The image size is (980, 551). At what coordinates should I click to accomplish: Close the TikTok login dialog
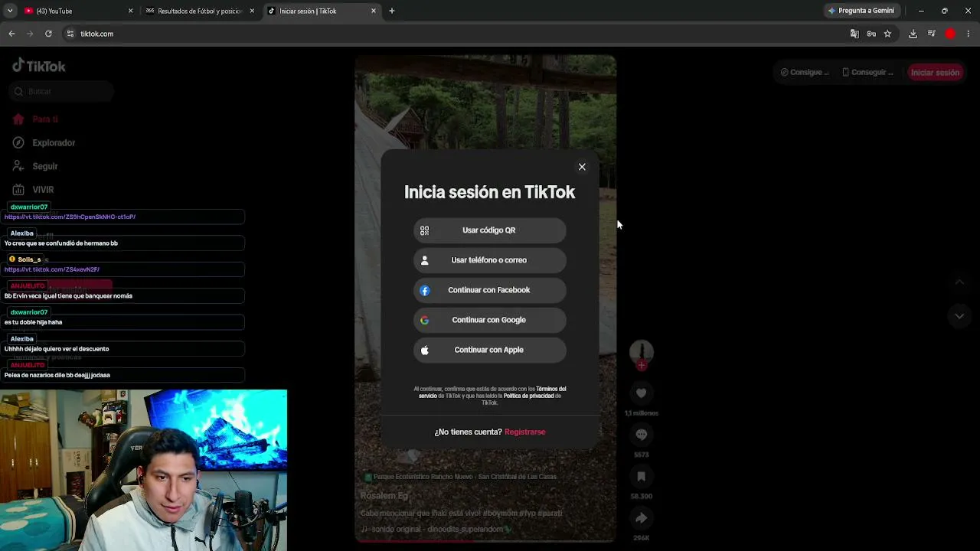tap(582, 167)
